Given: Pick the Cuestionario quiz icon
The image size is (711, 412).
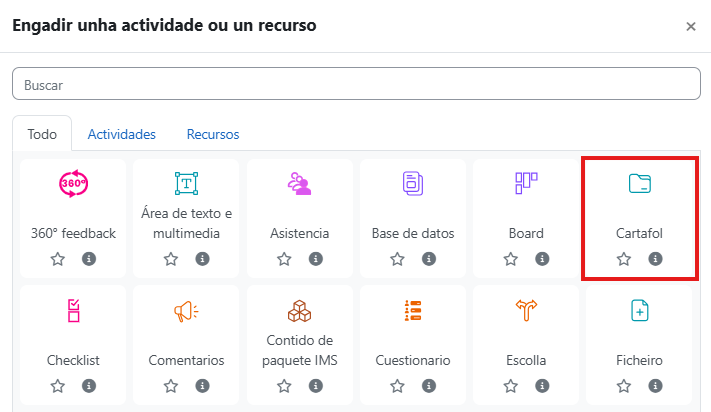Looking at the screenshot, I should tap(413, 311).
